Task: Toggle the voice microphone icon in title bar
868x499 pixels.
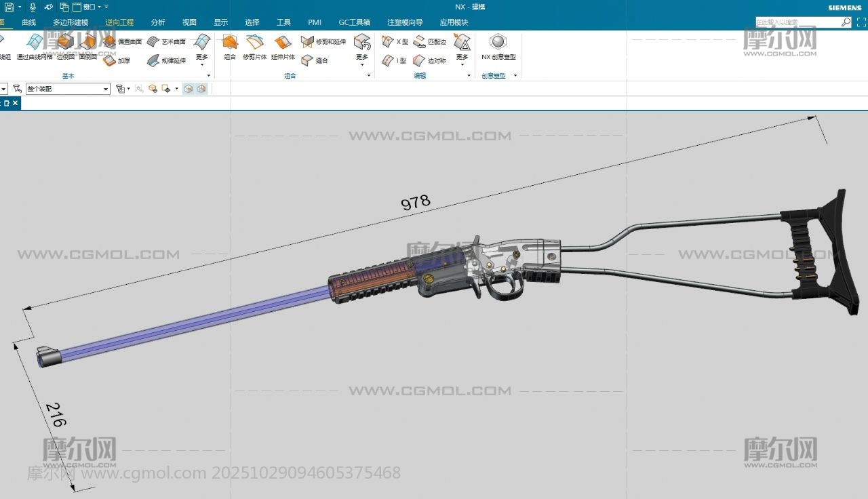Action: point(33,7)
